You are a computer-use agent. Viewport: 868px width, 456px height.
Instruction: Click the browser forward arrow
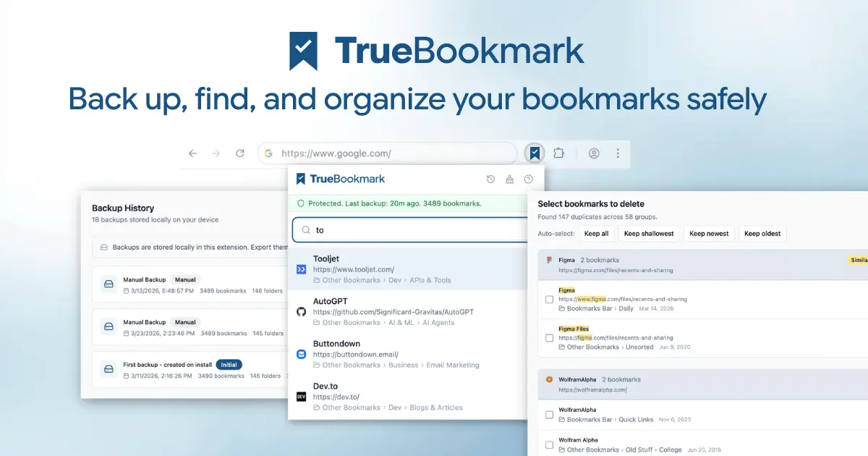(x=216, y=153)
